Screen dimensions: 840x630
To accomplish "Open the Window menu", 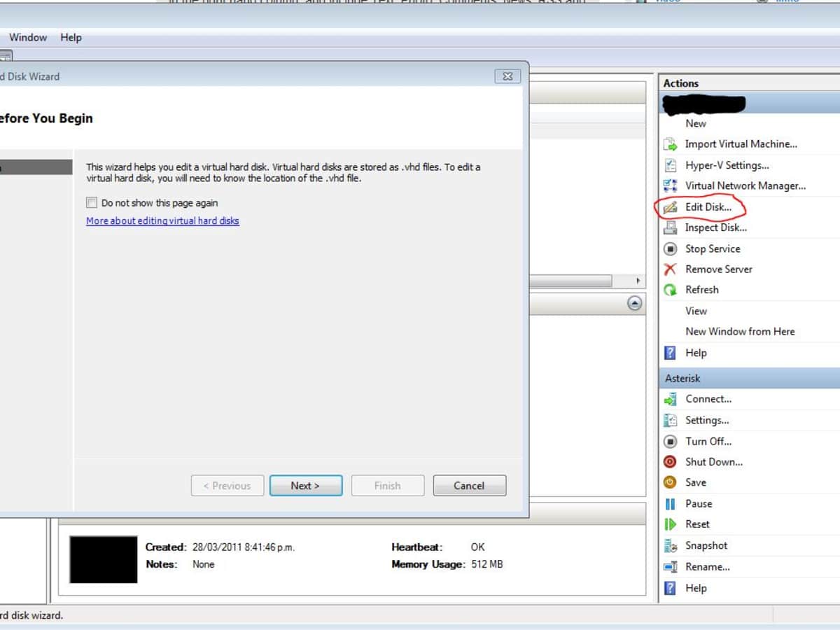I will coord(28,38).
